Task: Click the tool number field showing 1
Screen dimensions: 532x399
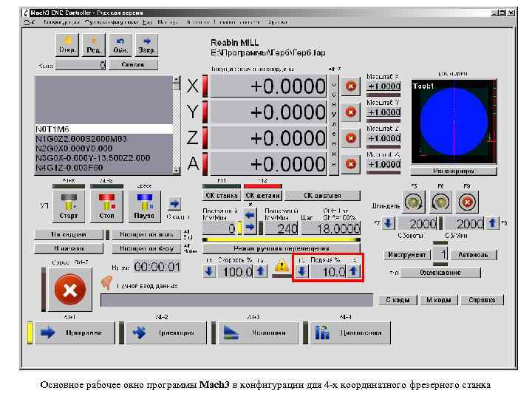Action: 440,253
